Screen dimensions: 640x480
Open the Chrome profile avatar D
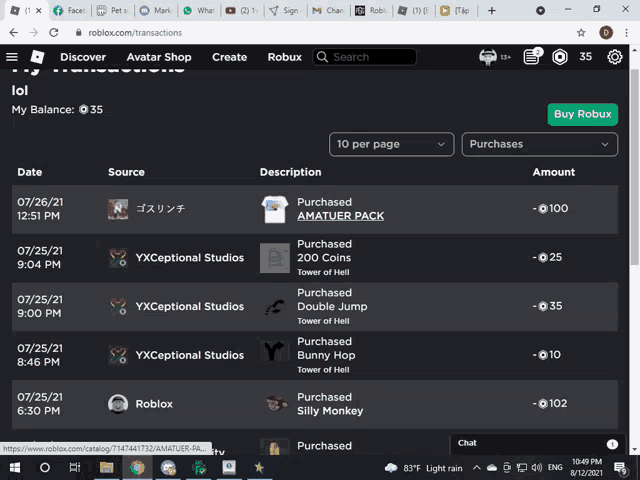pyautogui.click(x=606, y=33)
